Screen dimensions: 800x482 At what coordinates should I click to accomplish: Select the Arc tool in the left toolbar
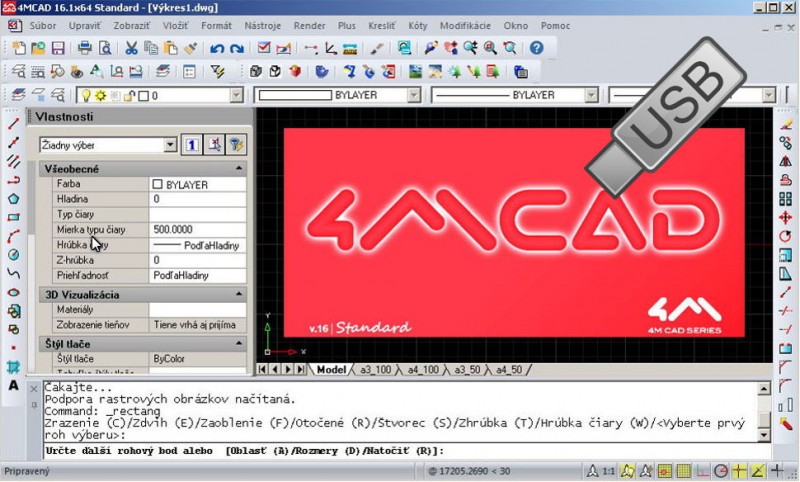click(13, 236)
